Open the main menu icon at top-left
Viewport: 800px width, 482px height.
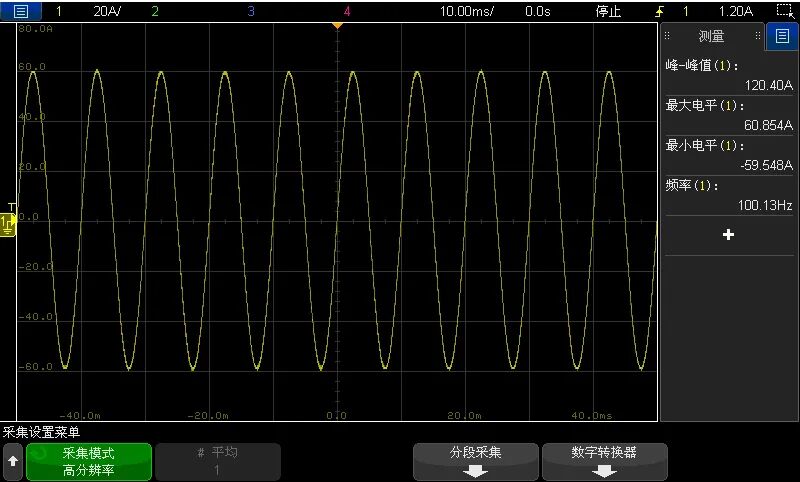click(x=21, y=12)
